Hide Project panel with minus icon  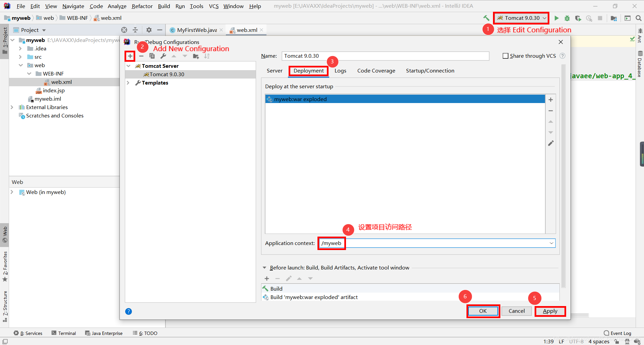click(x=160, y=30)
